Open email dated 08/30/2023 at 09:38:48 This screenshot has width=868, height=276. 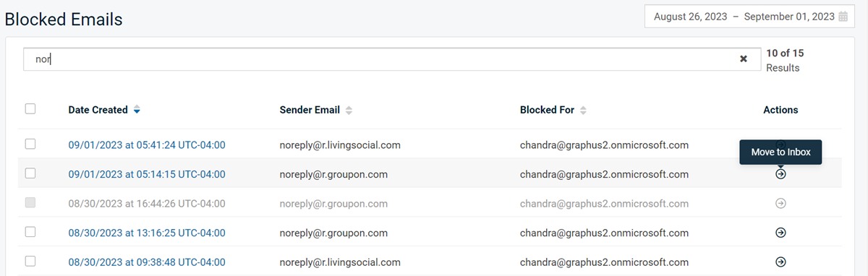(147, 262)
